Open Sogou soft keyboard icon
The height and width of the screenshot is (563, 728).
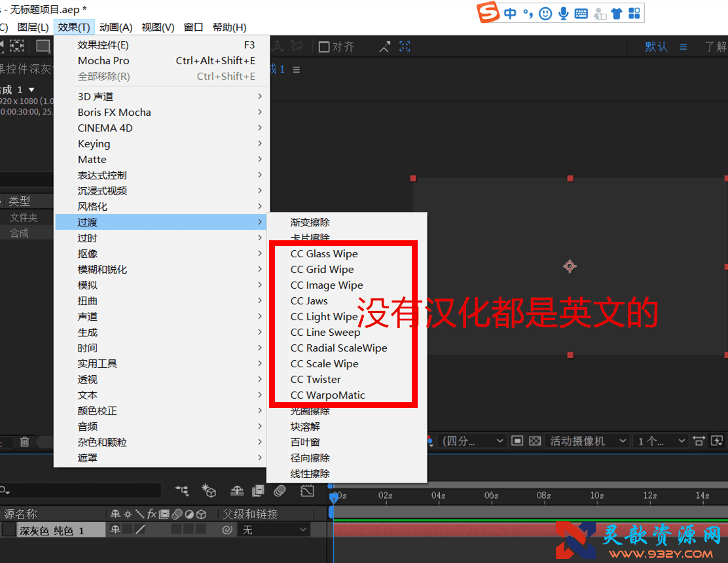coord(581,14)
